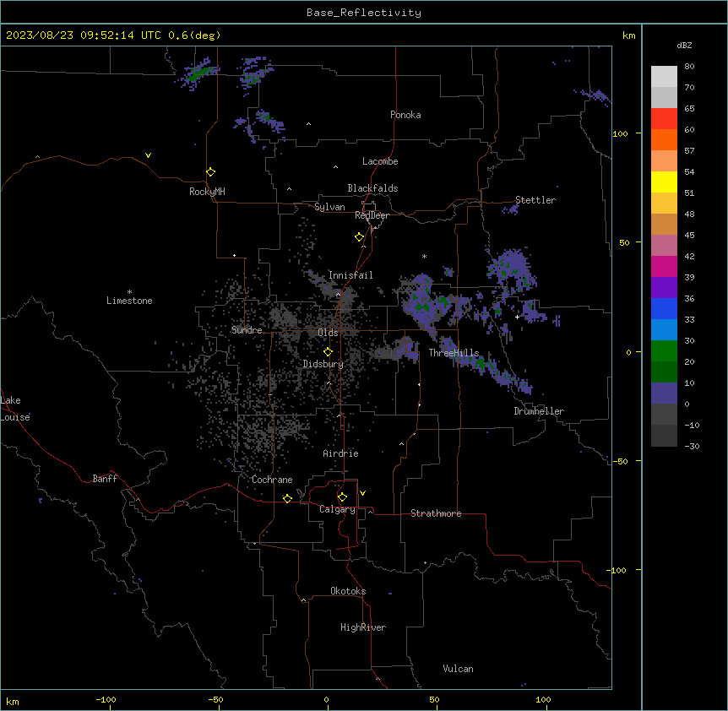Screen dimensions: 728x711
Task: Click the white asterisk above Limestone label
Action: [129, 292]
